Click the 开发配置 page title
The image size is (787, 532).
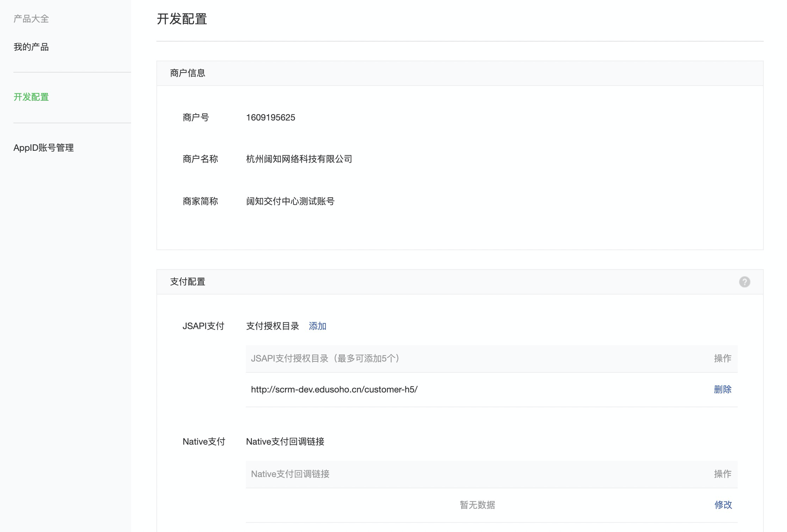[x=182, y=19]
